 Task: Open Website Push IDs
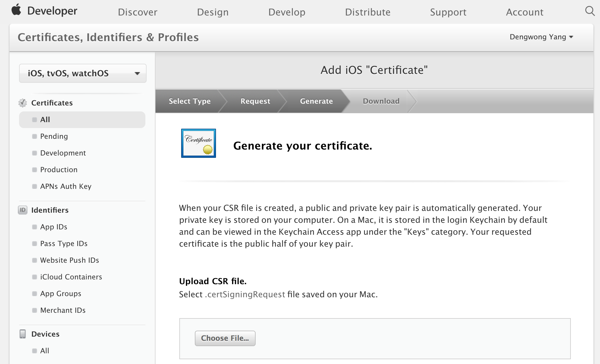[x=69, y=260]
